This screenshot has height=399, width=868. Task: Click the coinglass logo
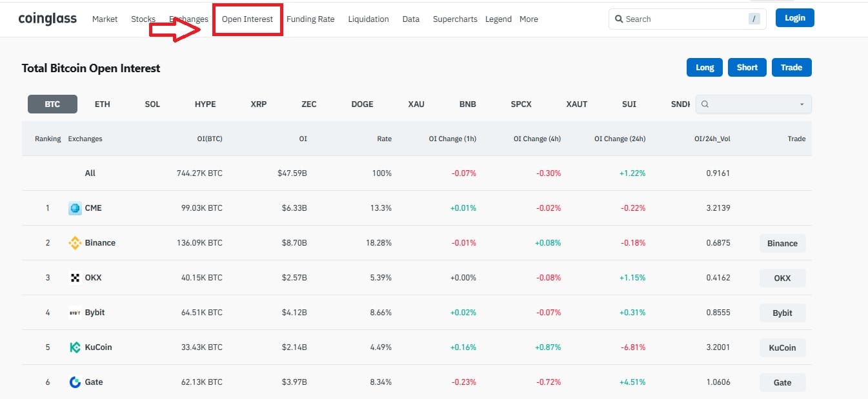[48, 19]
